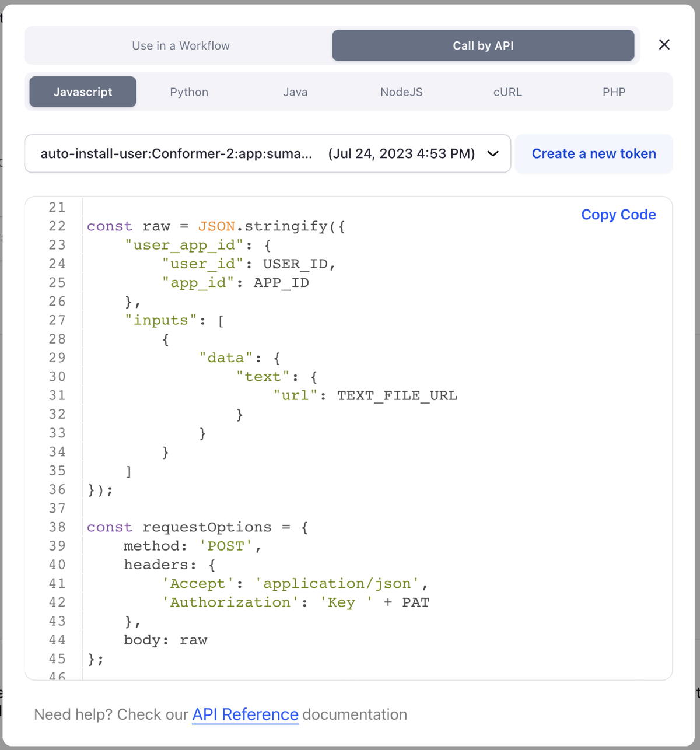Show the NodeJS code snippet
This screenshot has width=700, height=750.
401,92
